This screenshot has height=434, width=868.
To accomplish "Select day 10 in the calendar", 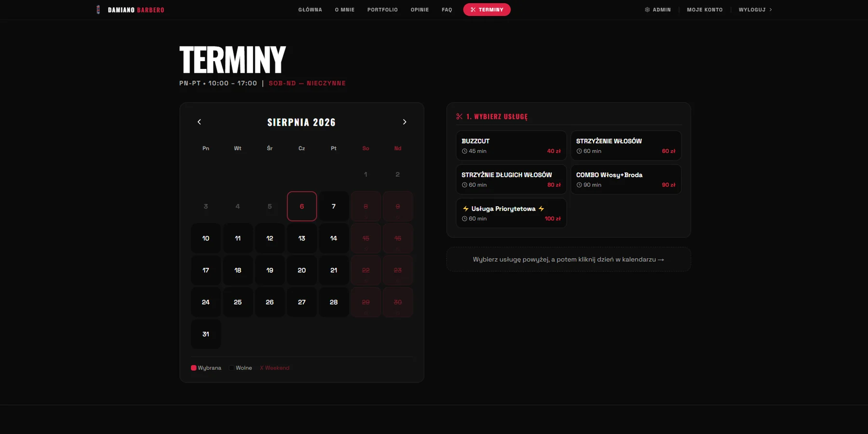I will (x=206, y=238).
